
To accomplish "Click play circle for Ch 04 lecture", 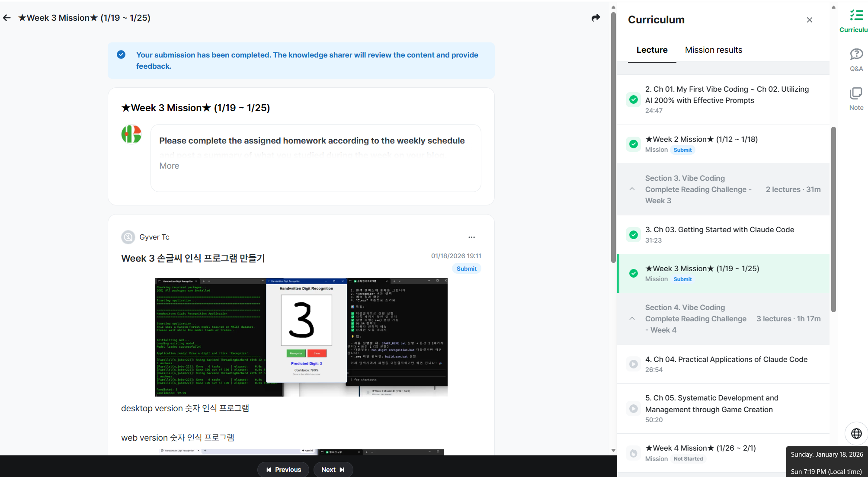I will pyautogui.click(x=633, y=364).
